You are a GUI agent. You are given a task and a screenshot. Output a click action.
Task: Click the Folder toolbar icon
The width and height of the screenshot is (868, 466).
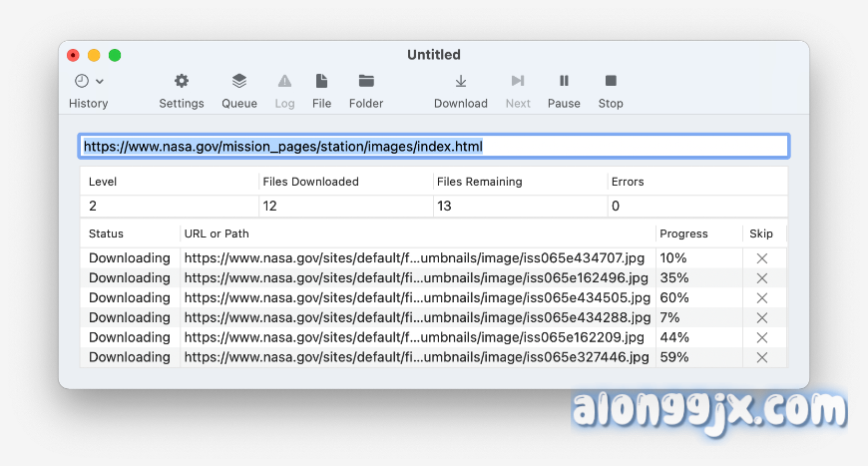pyautogui.click(x=366, y=81)
